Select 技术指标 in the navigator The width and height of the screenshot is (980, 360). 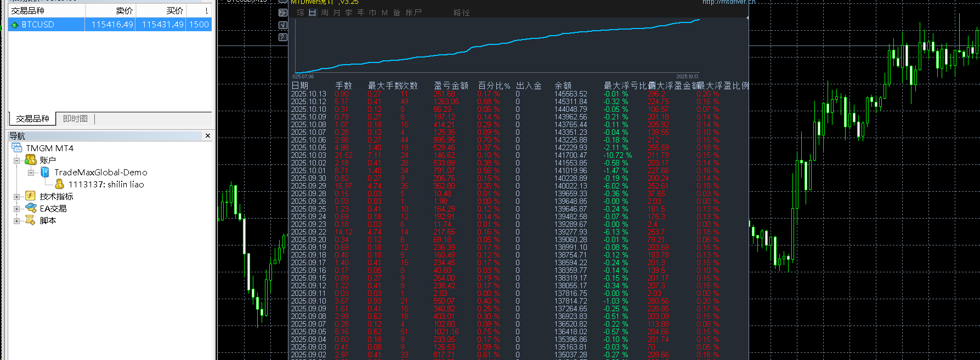pyautogui.click(x=56, y=196)
